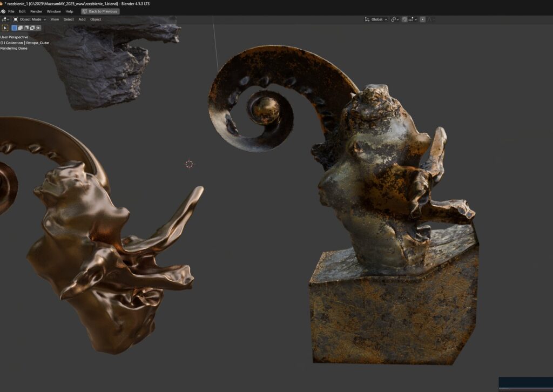Open the transform pivot point dropdown
The image size is (553, 392).
tap(395, 19)
